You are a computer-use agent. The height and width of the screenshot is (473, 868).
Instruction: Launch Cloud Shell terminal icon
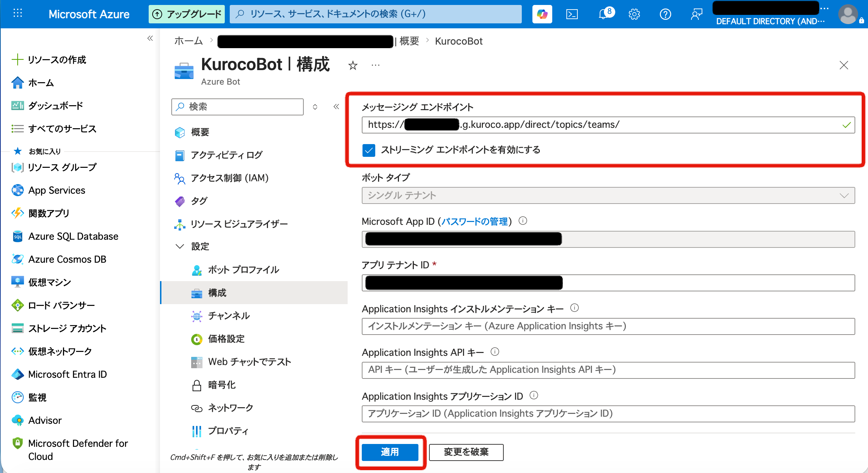[x=572, y=14]
